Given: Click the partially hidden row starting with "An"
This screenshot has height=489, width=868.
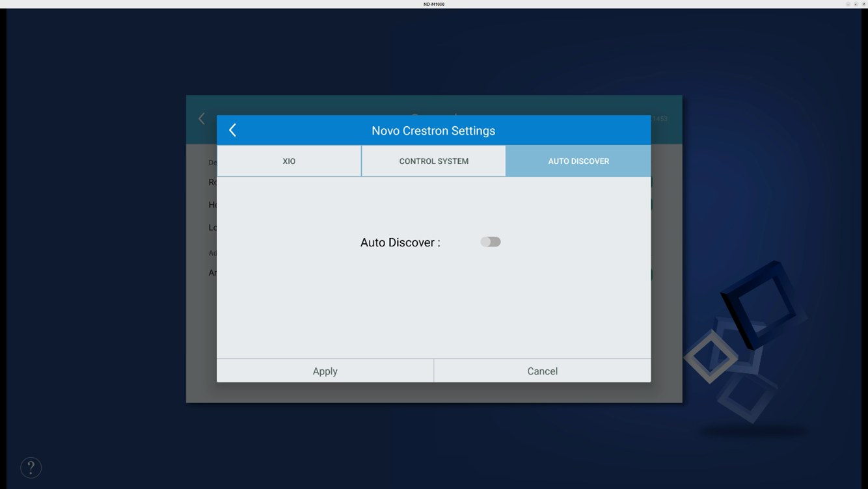Looking at the screenshot, I should (212, 272).
